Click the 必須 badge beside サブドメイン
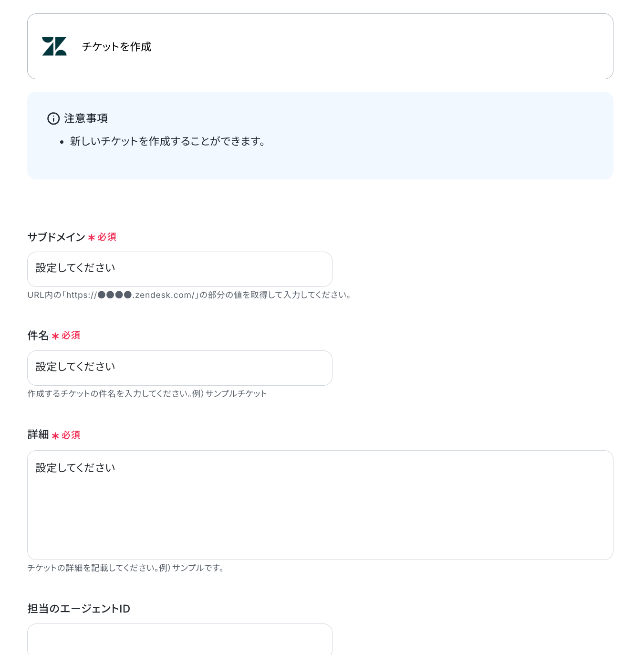The image size is (644, 655). (107, 237)
